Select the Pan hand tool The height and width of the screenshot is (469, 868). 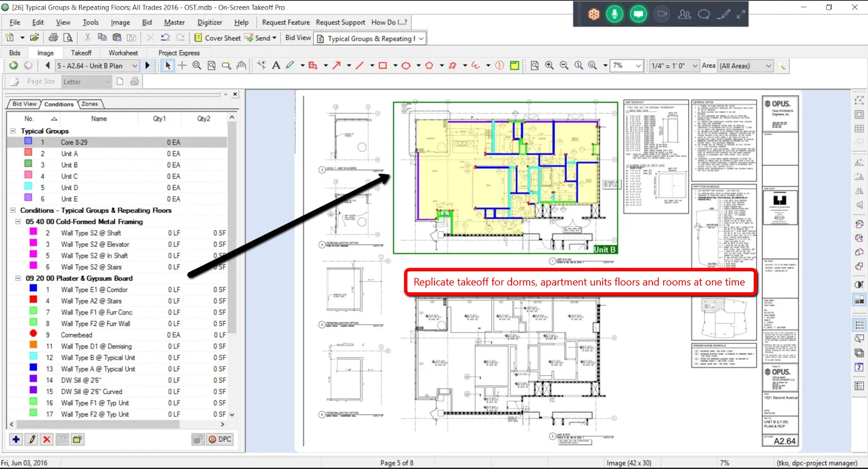[x=242, y=66]
